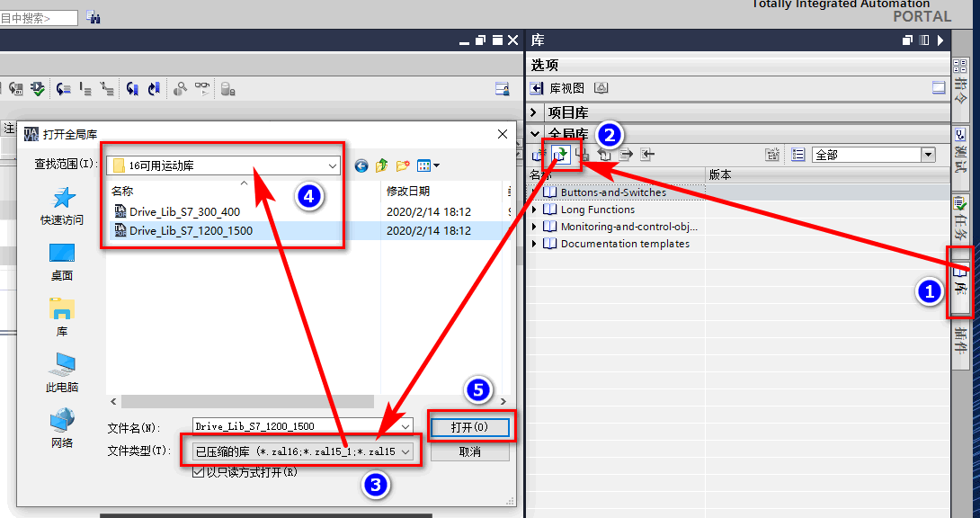The height and width of the screenshot is (518, 980).
Task: Click the left scroll arrow in file list
Action: click(113, 401)
